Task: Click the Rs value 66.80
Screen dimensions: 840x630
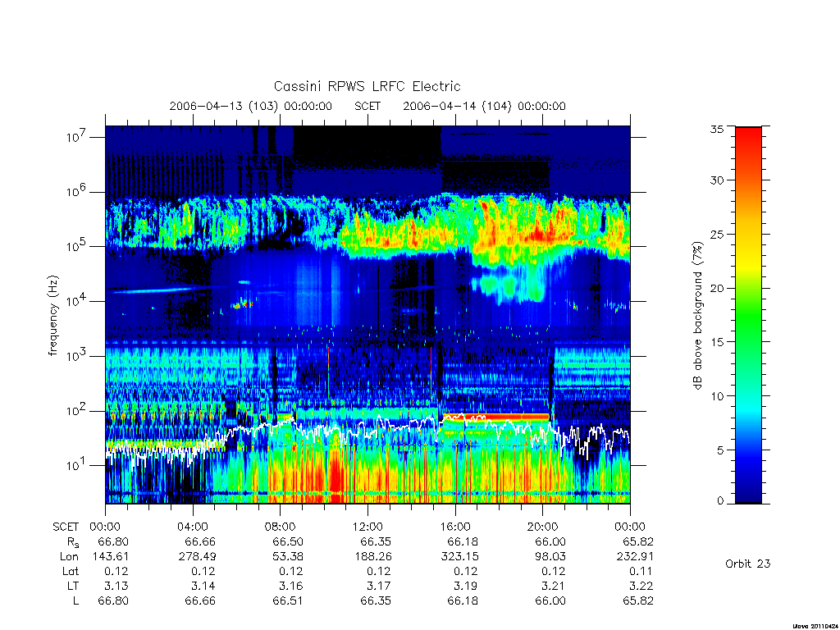Action: [113, 541]
